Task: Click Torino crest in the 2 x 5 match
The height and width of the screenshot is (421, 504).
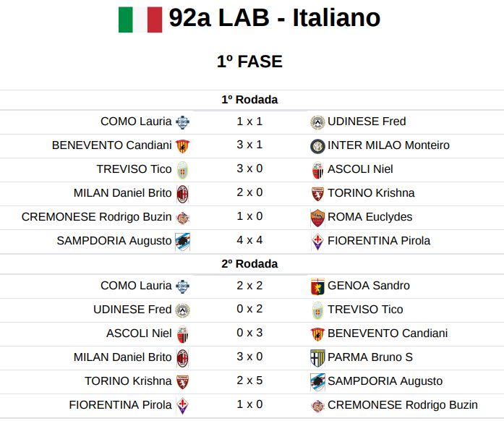Action: click(182, 381)
